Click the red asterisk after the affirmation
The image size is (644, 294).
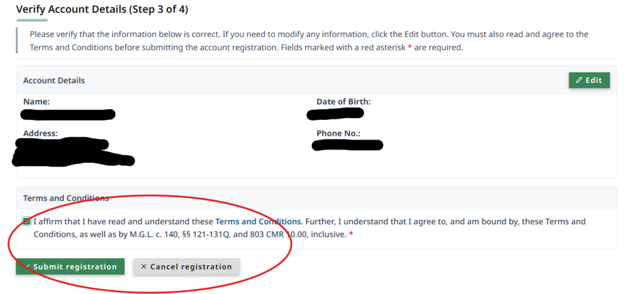[351, 235]
